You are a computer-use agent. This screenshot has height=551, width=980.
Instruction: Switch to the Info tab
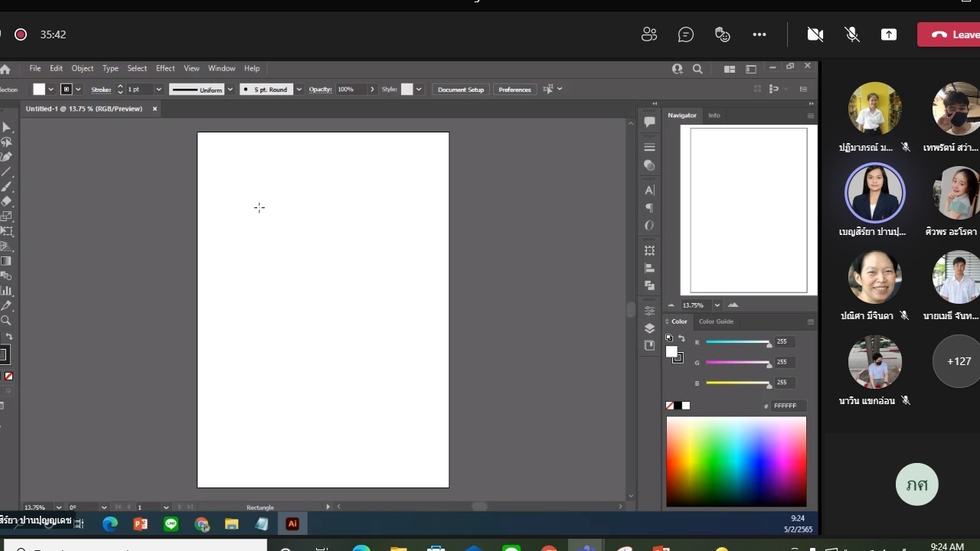point(714,116)
